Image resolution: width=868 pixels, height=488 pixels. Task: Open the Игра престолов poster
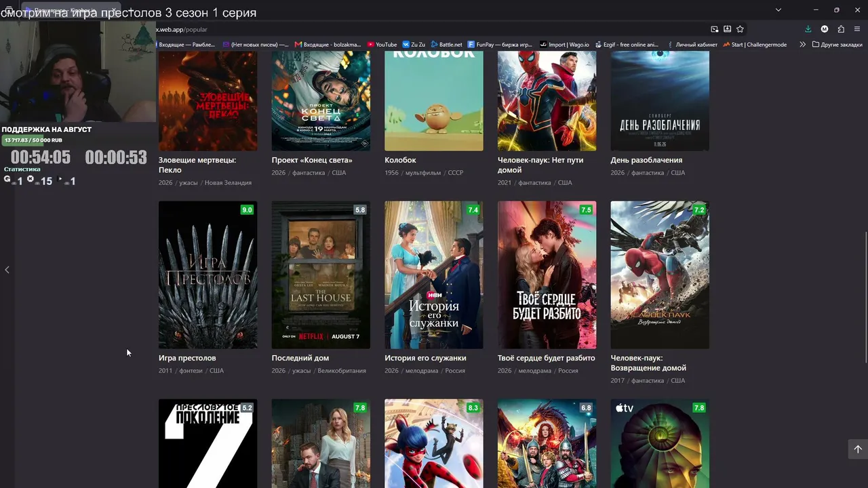[208, 274]
